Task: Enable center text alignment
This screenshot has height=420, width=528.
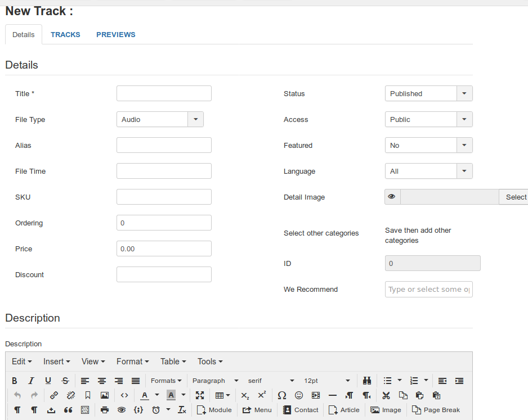Action: (x=101, y=381)
